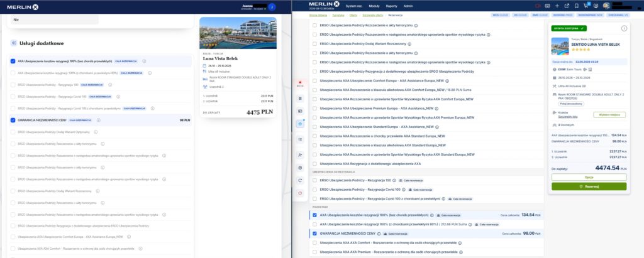This screenshot has width=644, height=258.
Task: Click the Rezerwuj green button
Action: point(589,186)
